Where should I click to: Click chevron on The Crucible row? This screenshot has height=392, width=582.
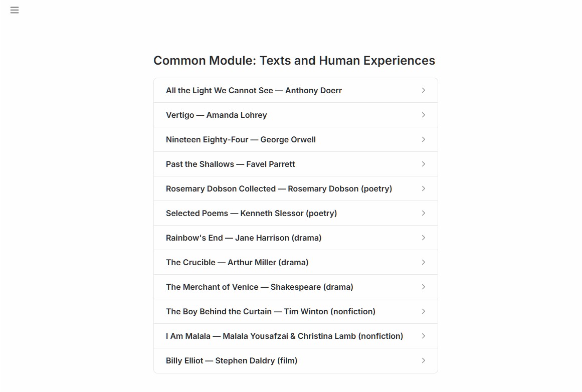(424, 262)
